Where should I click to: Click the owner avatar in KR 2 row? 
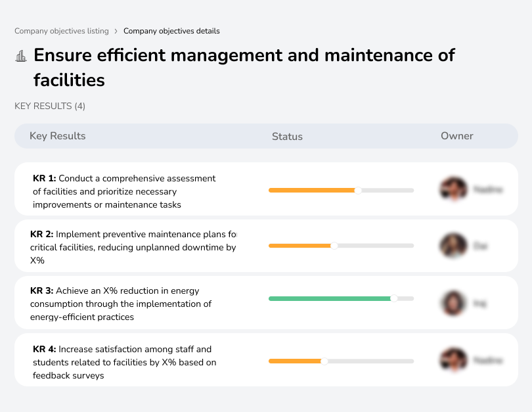(453, 246)
